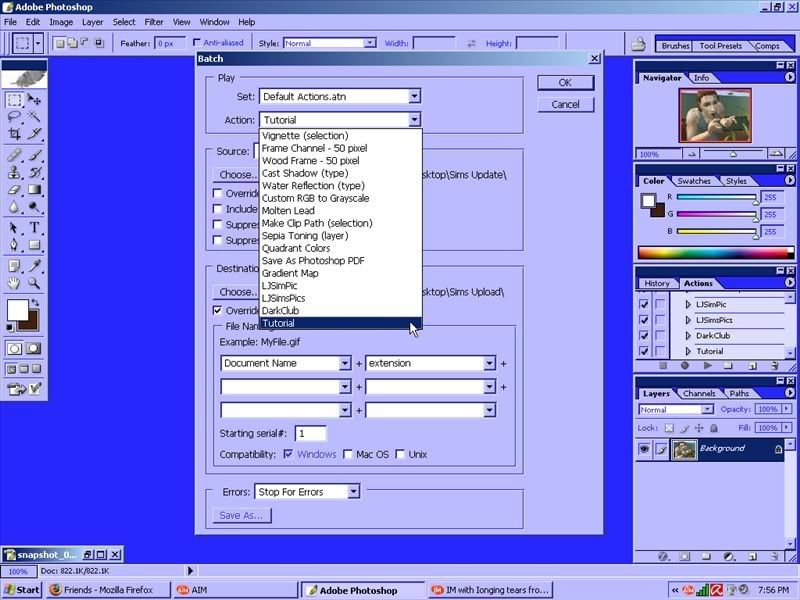
Task: Click Begin recording in Actions panel
Action: [x=685, y=365]
